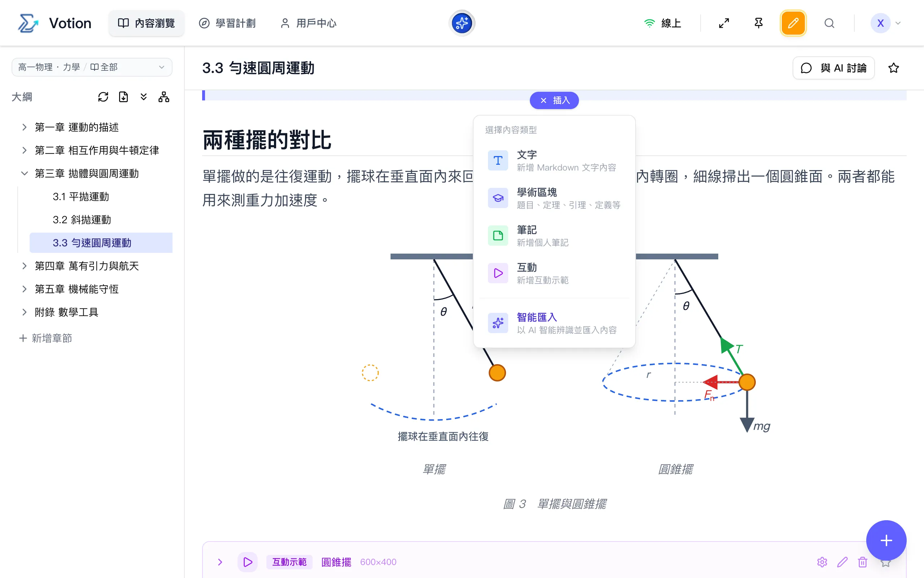This screenshot has height=578, width=924.
Task: Close the 插入 insert popup pill
Action: coord(554,100)
